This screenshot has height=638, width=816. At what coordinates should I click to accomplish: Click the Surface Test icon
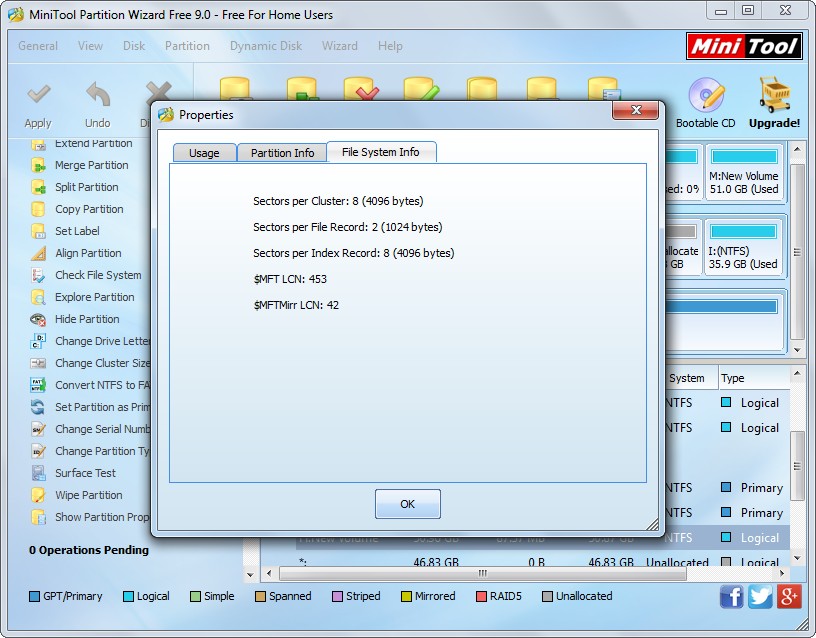(x=38, y=473)
